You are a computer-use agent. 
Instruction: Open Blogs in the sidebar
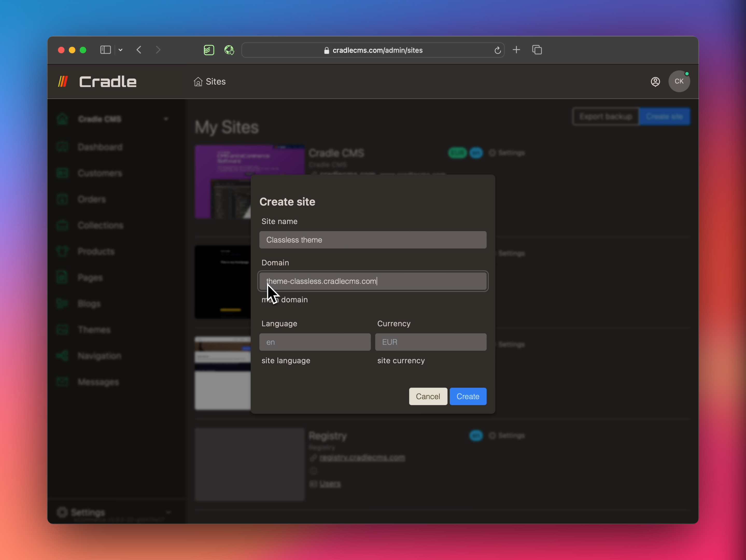coord(89,304)
